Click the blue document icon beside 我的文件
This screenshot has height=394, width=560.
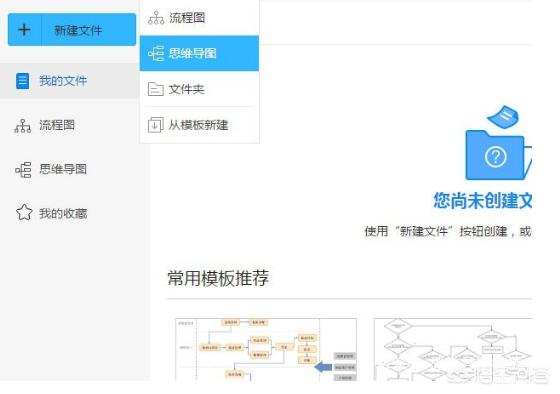coord(22,81)
